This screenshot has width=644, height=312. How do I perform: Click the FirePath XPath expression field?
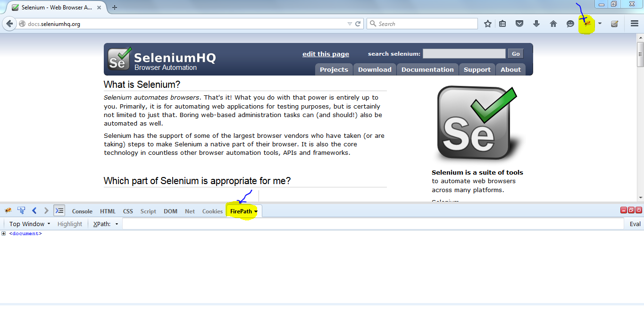(x=373, y=224)
